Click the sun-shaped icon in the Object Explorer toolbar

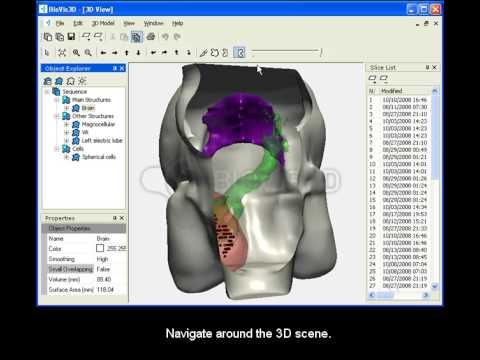click(x=82, y=81)
